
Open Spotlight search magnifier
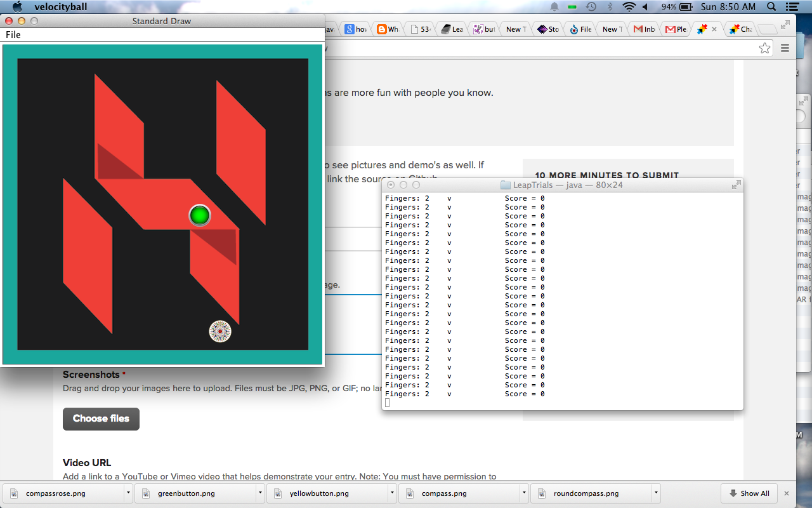771,7
